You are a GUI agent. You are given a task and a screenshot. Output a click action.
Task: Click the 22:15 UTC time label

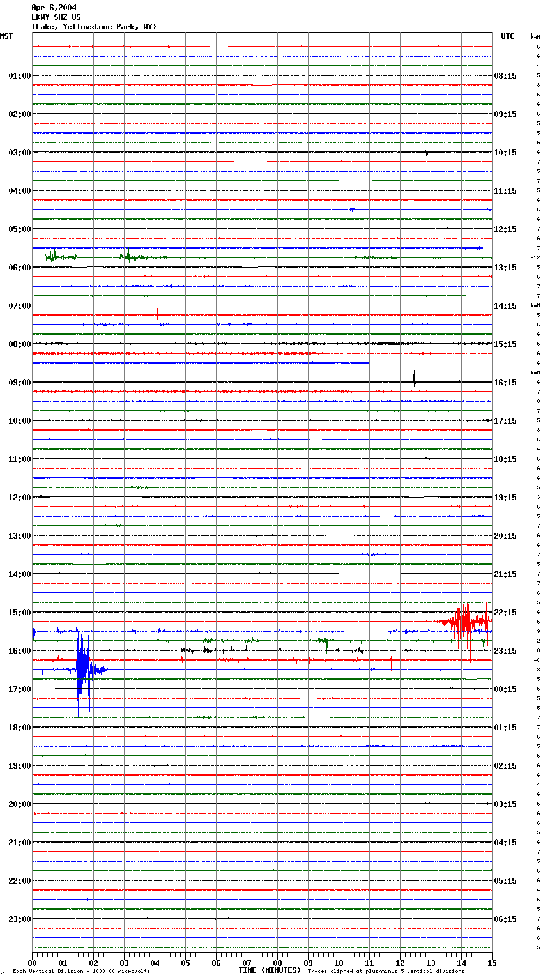505,613
